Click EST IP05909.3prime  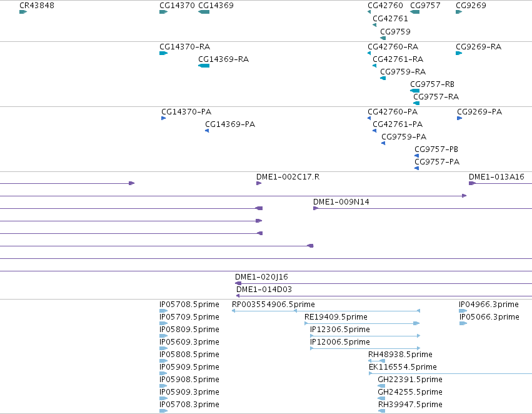click(x=189, y=392)
